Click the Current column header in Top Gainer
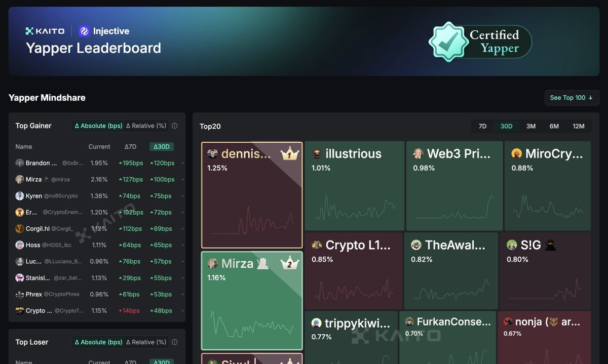The width and height of the screenshot is (608, 364). point(99,147)
